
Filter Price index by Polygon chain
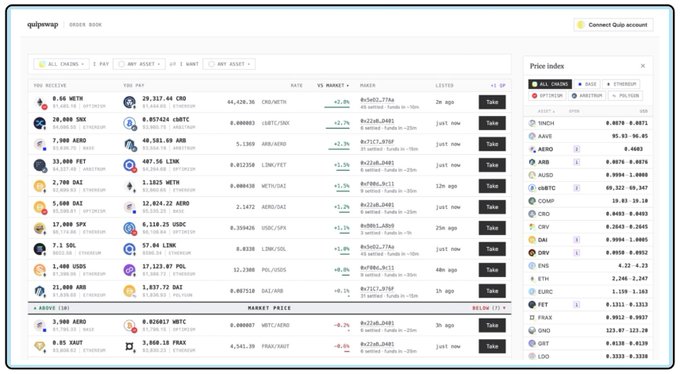coord(625,95)
